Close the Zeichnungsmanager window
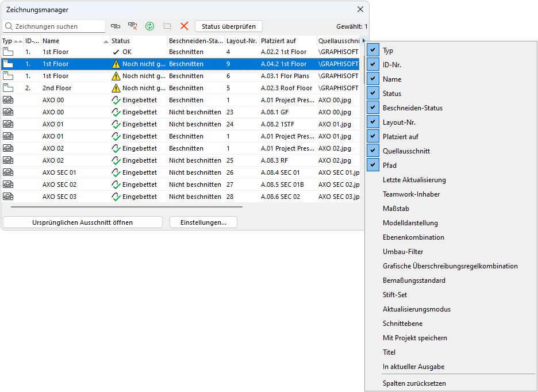 (360, 10)
